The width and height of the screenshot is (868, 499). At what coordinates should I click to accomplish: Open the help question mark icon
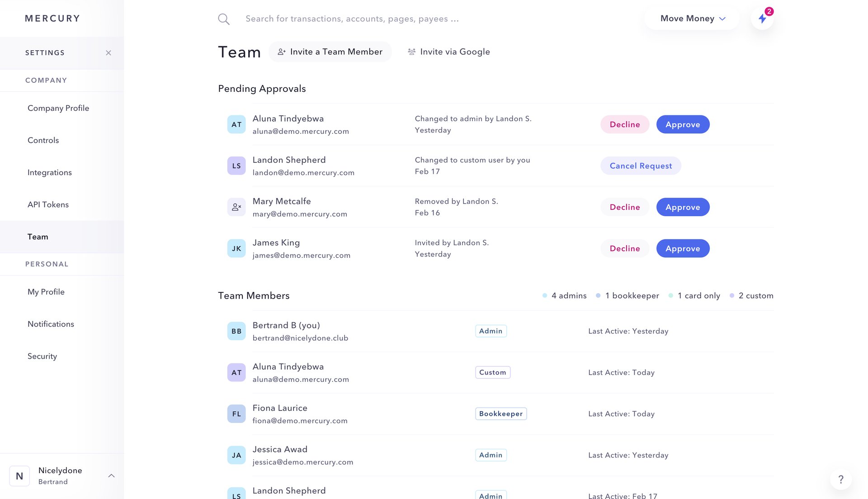[x=841, y=479]
